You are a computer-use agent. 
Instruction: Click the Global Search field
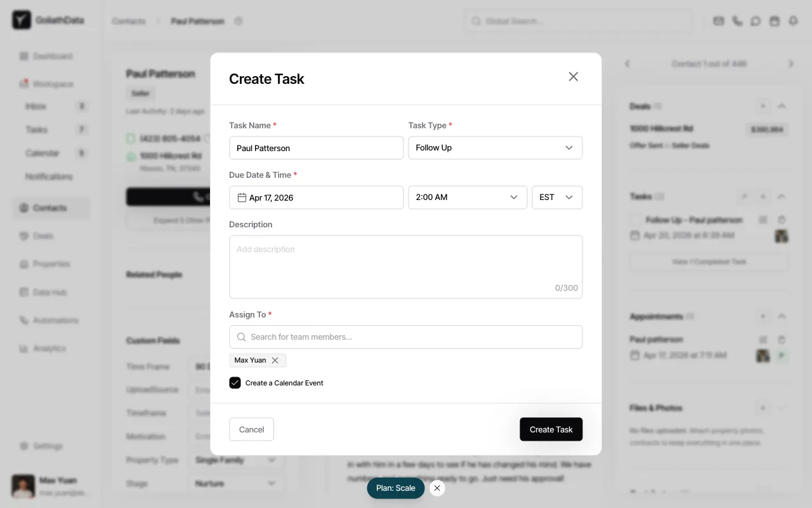578,21
